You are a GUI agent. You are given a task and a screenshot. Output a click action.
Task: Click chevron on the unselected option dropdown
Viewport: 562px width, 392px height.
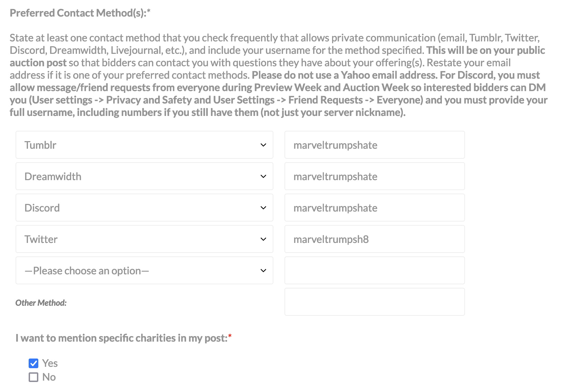click(263, 271)
